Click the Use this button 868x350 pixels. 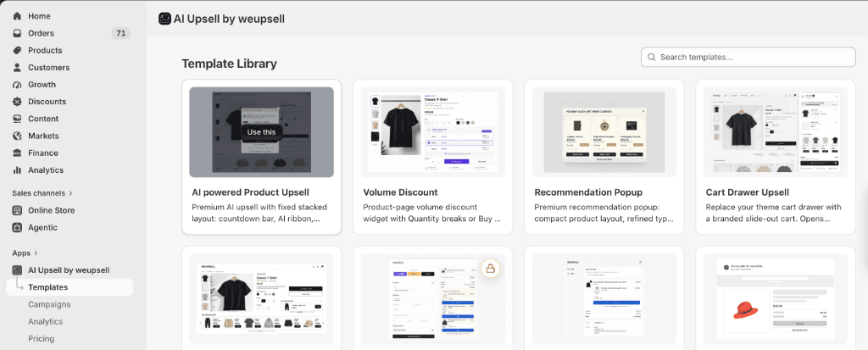261,132
